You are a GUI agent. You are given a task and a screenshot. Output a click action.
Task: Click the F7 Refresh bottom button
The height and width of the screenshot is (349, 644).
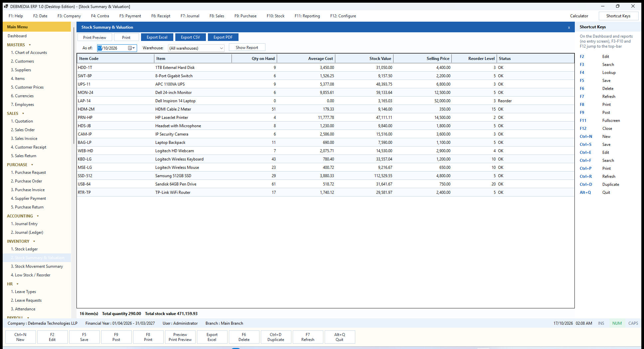coord(308,337)
